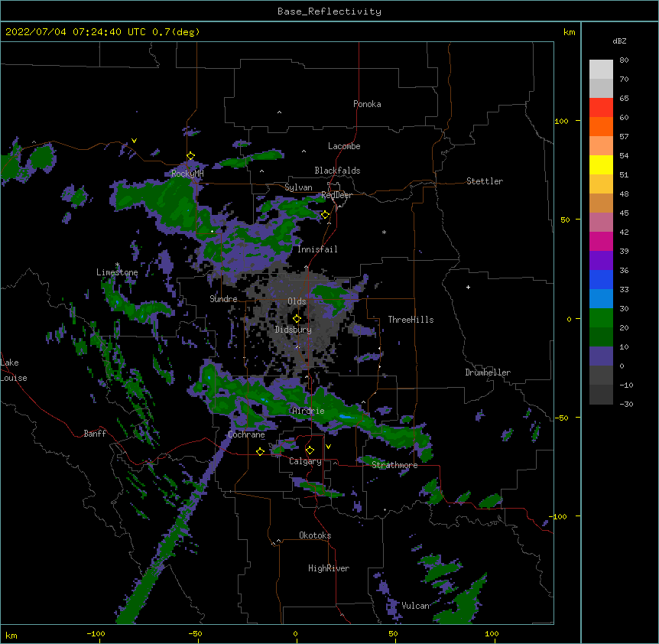Click the ThreeHills label
The image size is (659, 644).
411,320
